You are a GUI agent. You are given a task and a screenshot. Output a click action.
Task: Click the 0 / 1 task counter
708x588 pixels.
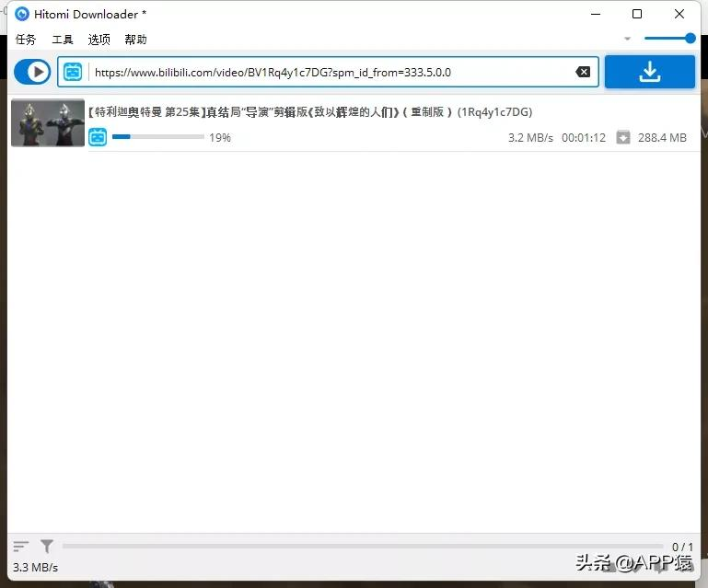[682, 547]
